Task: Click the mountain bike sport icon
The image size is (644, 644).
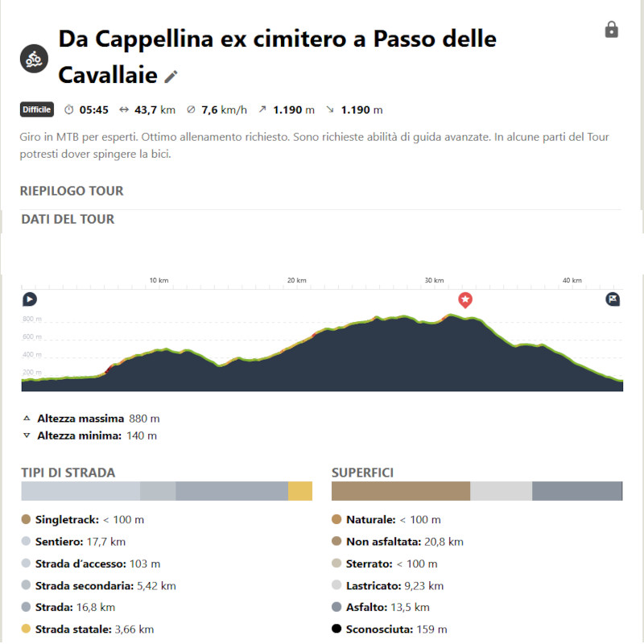Action: (x=34, y=59)
